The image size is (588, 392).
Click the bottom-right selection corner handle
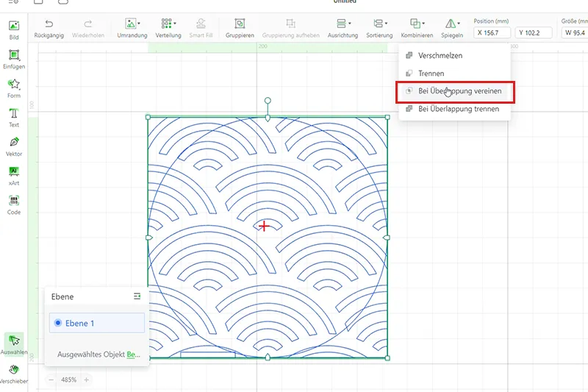coord(387,358)
